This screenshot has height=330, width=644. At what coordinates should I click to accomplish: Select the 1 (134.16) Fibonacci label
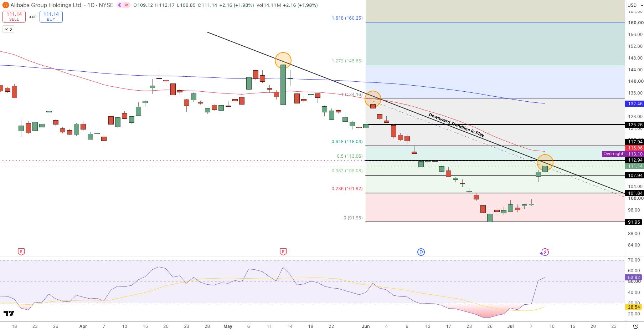coord(351,95)
